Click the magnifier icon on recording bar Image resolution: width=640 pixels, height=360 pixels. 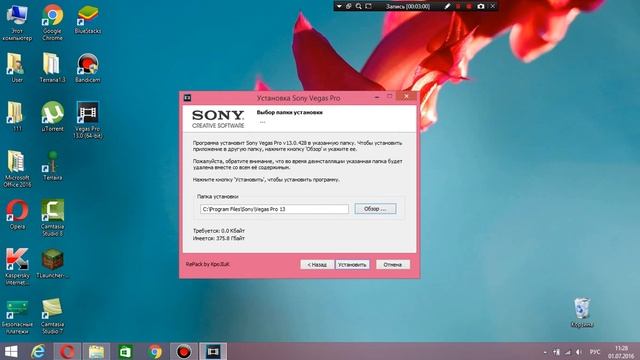click(358, 6)
